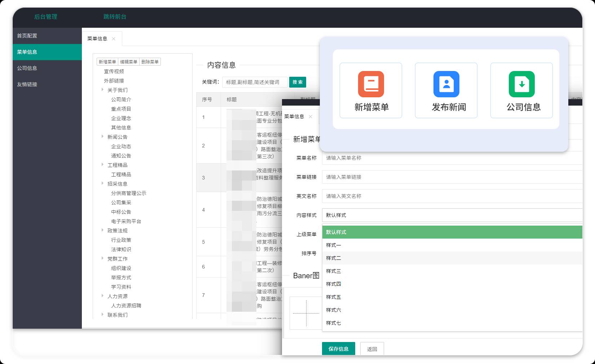Screen dimensions: 595x364
Task: Click the green 公司信息 download icon
Action: (x=521, y=84)
